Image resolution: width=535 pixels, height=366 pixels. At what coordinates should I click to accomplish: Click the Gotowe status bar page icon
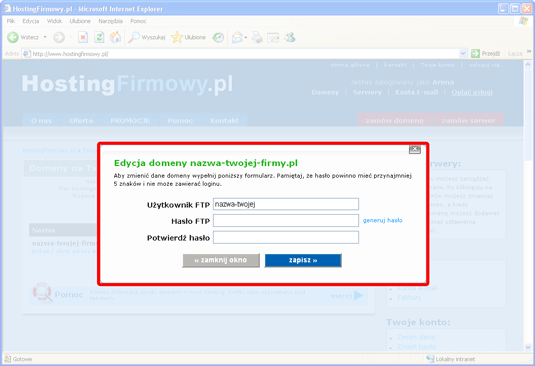[x=8, y=359]
